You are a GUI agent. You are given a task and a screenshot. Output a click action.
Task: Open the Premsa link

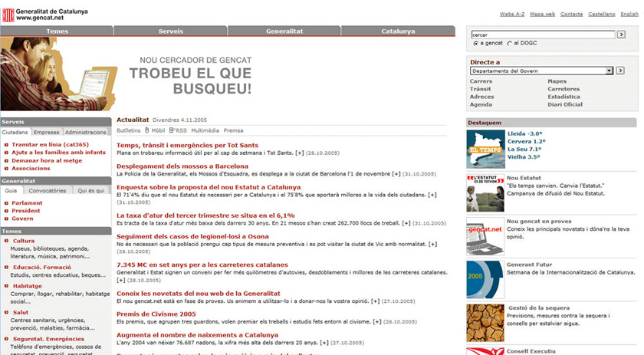pyautogui.click(x=233, y=130)
